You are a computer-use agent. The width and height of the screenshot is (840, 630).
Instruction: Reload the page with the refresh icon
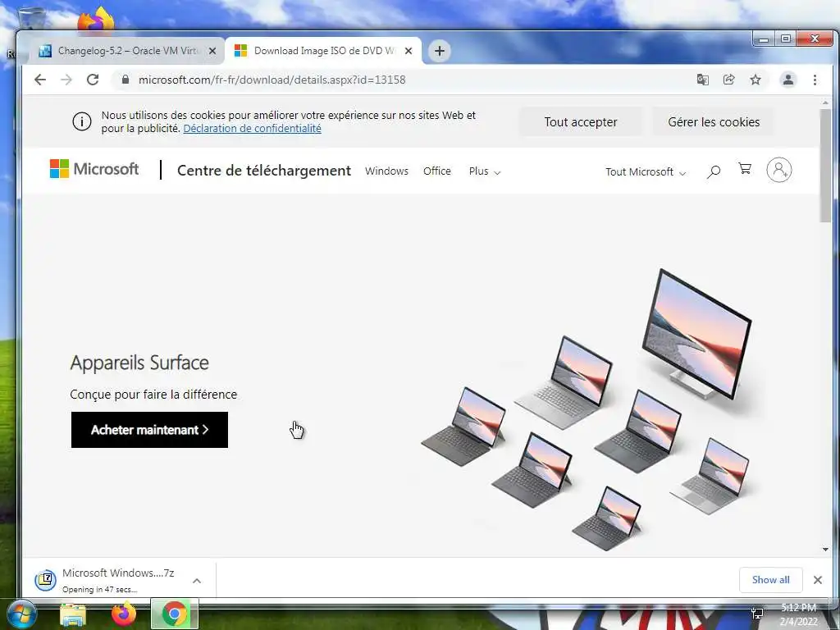[x=93, y=80]
